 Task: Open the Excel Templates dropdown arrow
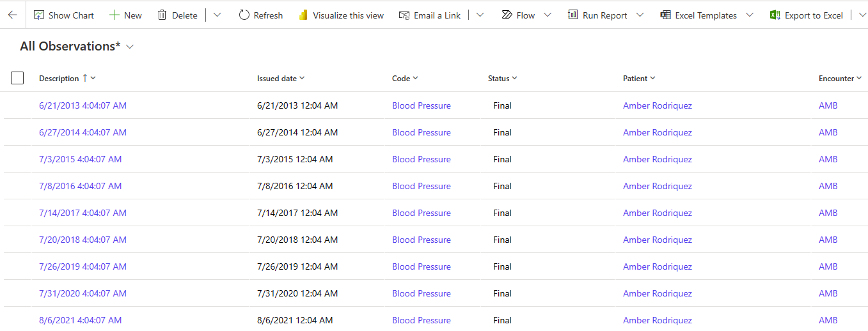tap(750, 15)
